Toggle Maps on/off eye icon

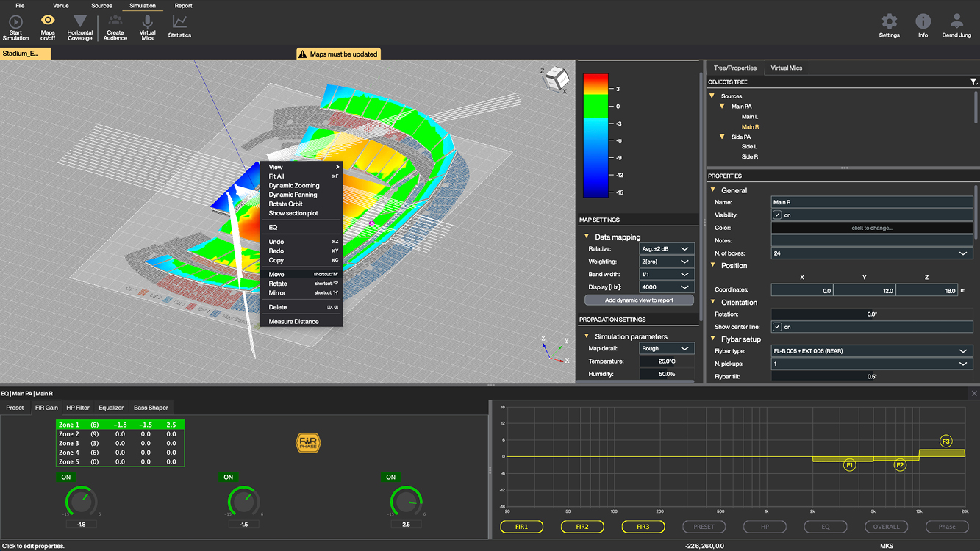(x=48, y=21)
